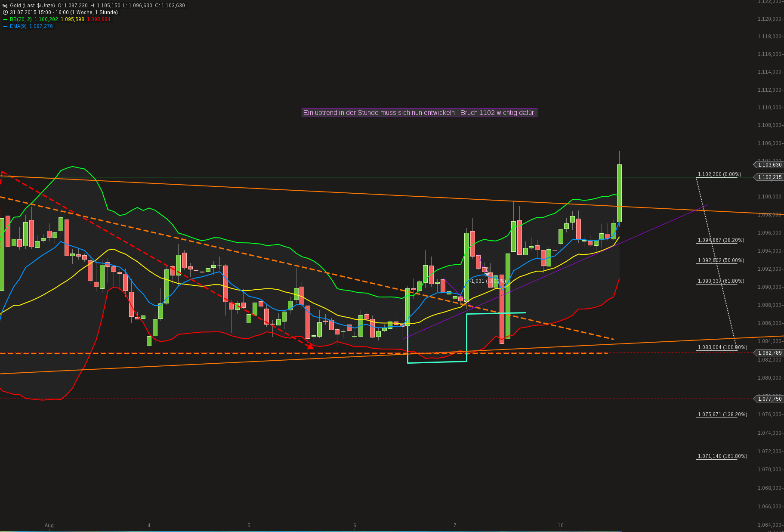Screen dimensions: 784x532
Task: Select Fibonacci label "1.102,200 (0.00%)"
Action: (719, 174)
